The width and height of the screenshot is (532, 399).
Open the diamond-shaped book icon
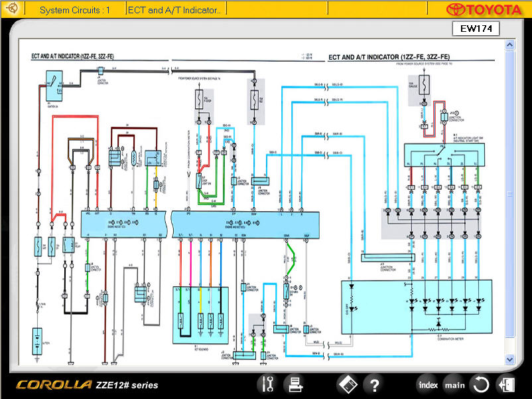347,384
